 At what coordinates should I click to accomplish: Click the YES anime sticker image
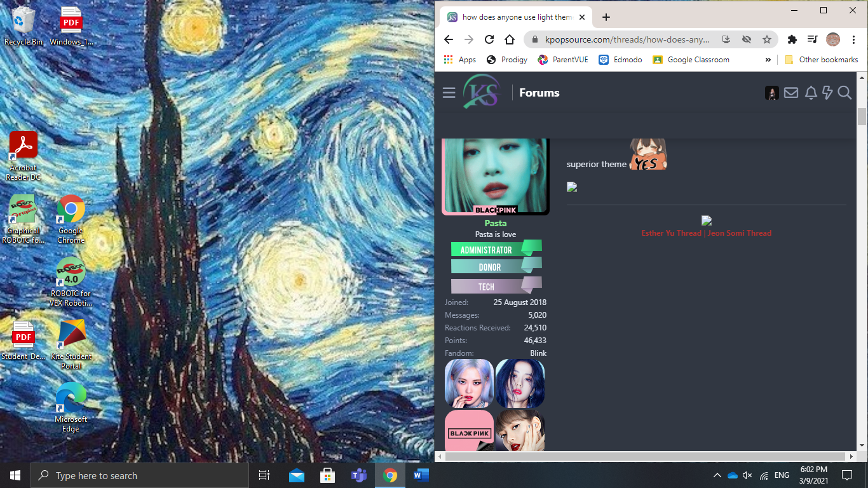tap(648, 154)
